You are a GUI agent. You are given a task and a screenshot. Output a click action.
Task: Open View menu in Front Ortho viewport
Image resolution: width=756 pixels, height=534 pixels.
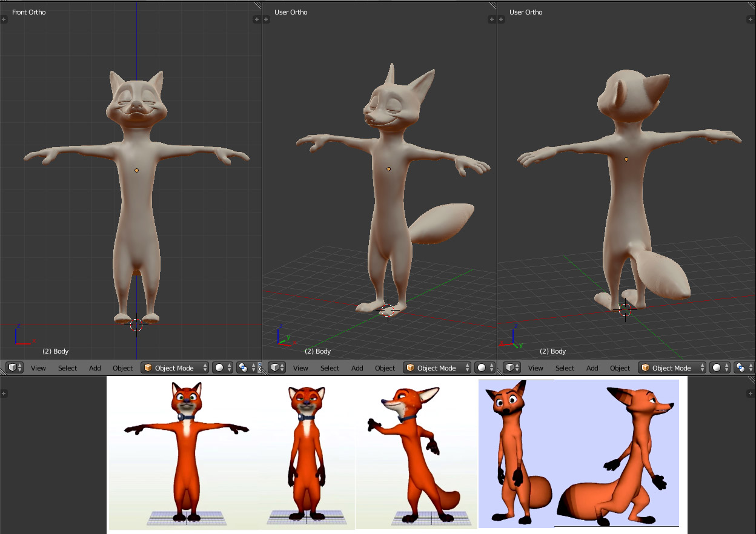[x=38, y=368]
